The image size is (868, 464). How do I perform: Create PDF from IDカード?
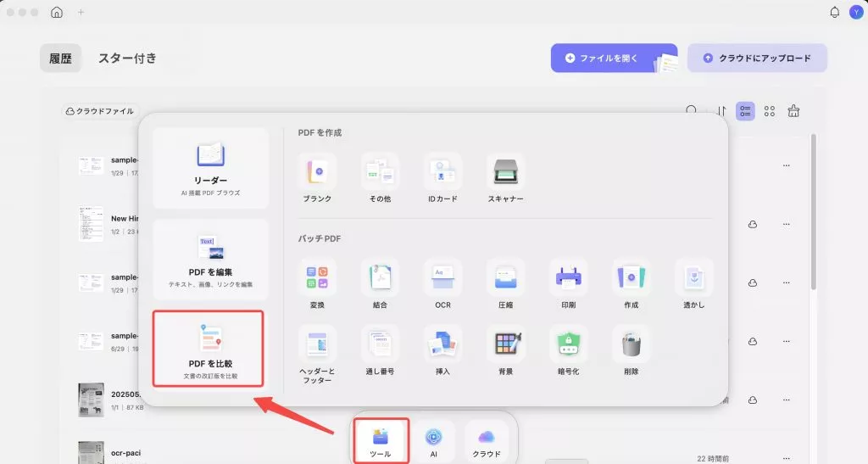pos(442,178)
